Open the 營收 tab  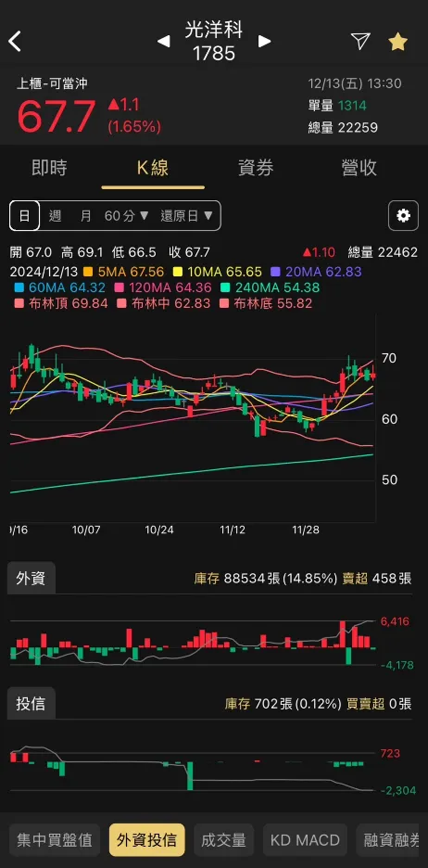point(359,168)
